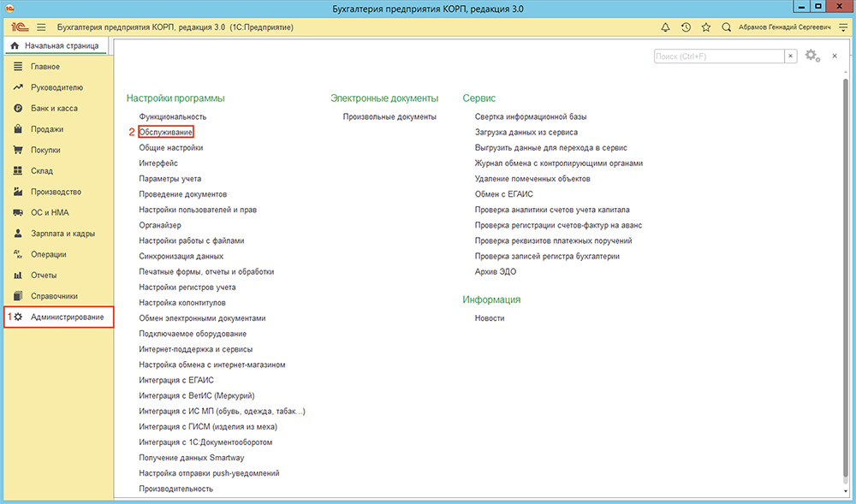This screenshot has height=504, width=856.
Task: Open the Главное section
Action: [58, 67]
